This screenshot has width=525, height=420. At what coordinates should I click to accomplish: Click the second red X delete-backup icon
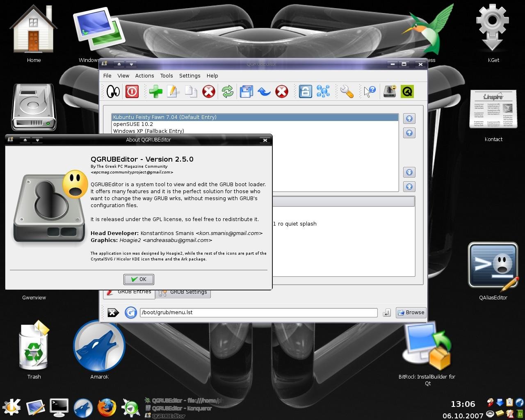pos(282,91)
